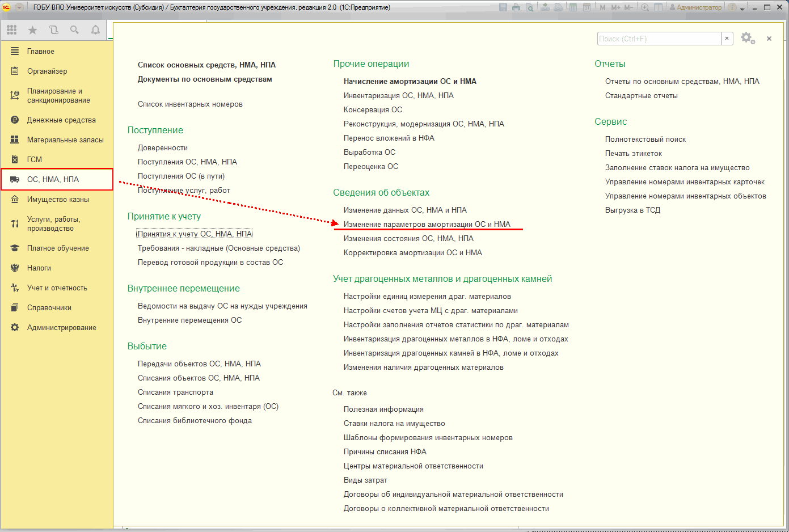This screenshot has height=532, width=789.
Task: Focus the Поиск (Ctrl+F) search field
Action: point(659,39)
